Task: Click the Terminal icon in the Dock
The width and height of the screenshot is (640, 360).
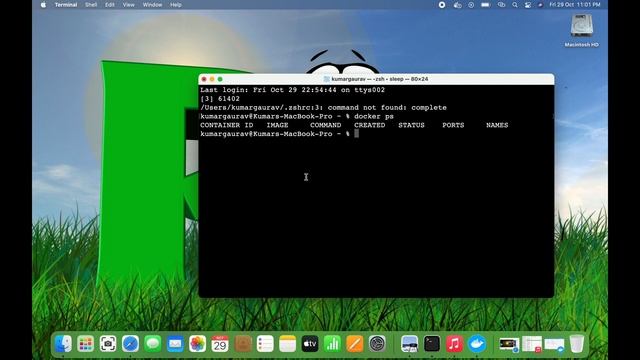Action: click(x=432, y=344)
